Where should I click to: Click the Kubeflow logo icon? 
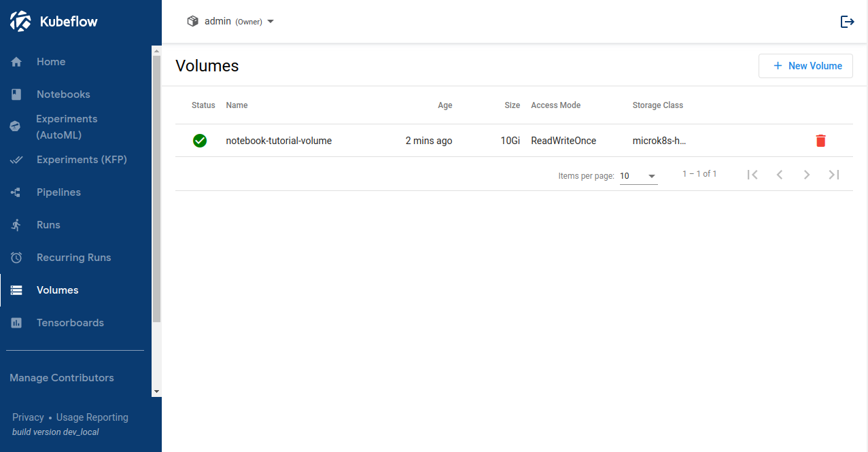click(20, 21)
